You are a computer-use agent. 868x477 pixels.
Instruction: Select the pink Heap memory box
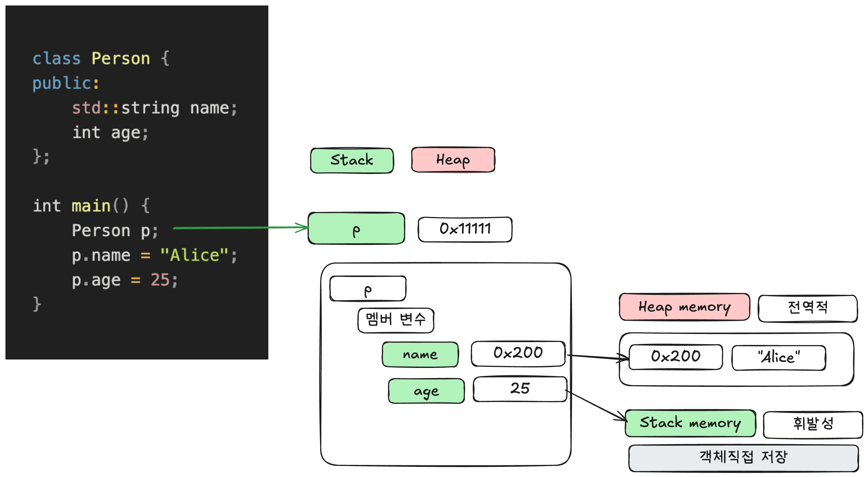[685, 307]
